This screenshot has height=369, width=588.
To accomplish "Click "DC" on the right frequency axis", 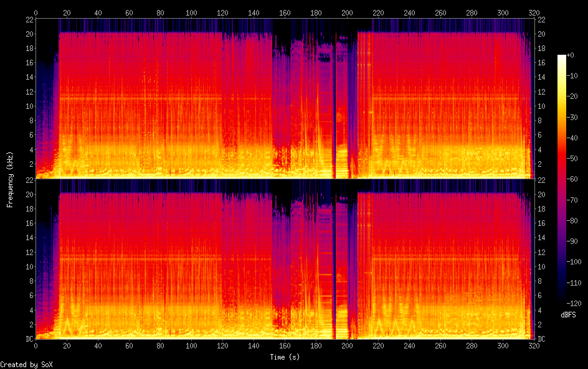I will (541, 339).
